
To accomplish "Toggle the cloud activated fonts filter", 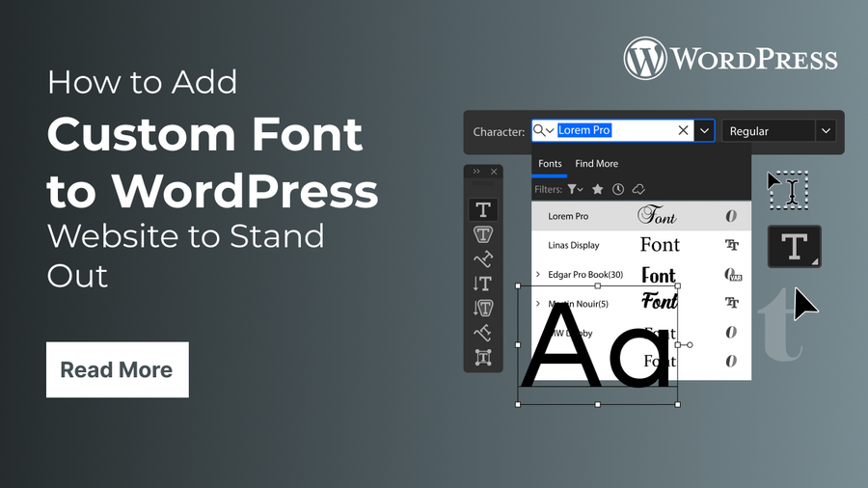I will pyautogui.click(x=637, y=190).
